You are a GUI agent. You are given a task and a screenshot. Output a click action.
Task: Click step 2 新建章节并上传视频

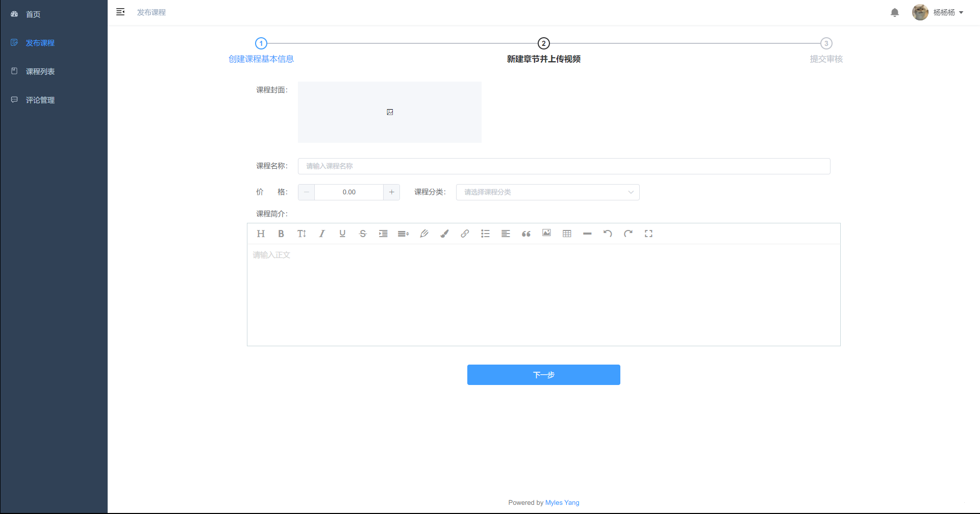(x=544, y=51)
